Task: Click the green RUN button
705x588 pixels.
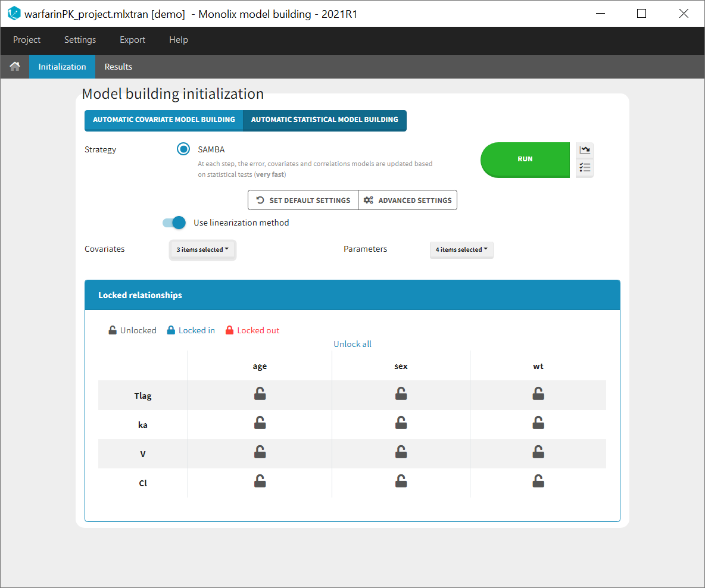Action: tap(525, 159)
